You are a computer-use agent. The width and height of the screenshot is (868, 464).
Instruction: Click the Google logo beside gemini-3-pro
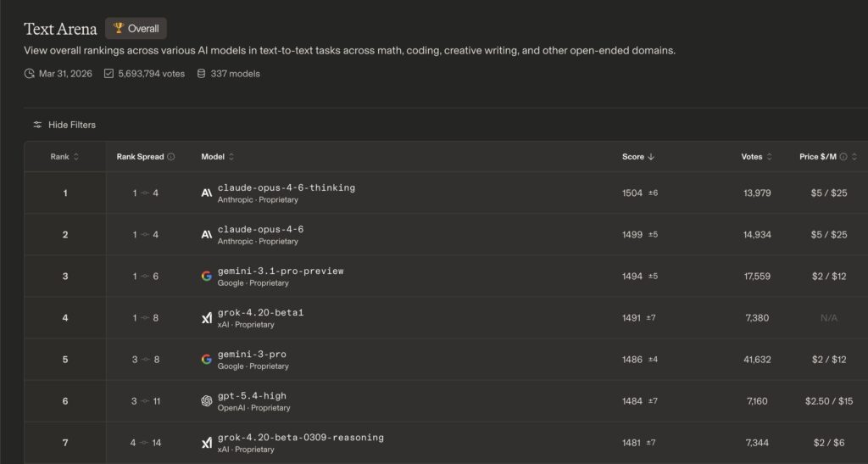pyautogui.click(x=207, y=359)
